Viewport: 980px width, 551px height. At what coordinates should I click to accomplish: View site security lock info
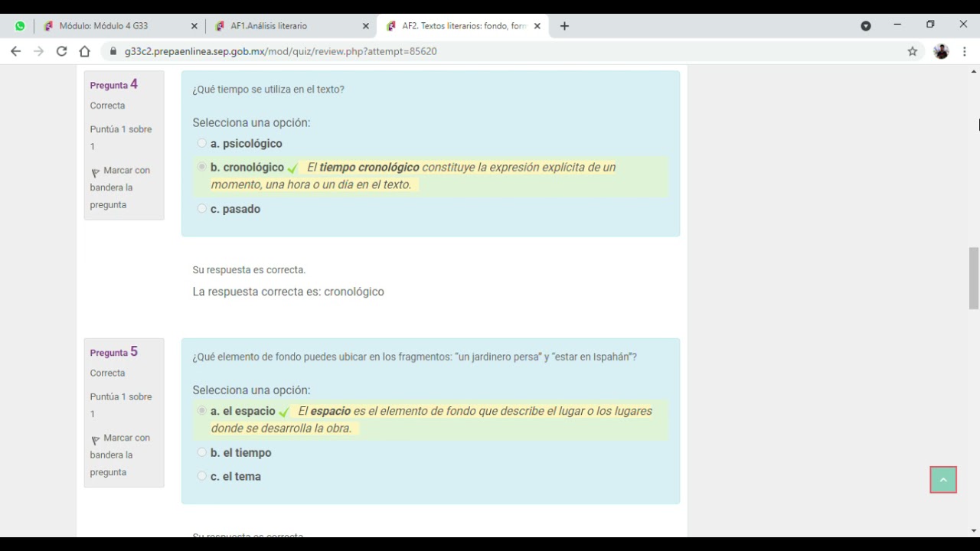[x=113, y=51]
